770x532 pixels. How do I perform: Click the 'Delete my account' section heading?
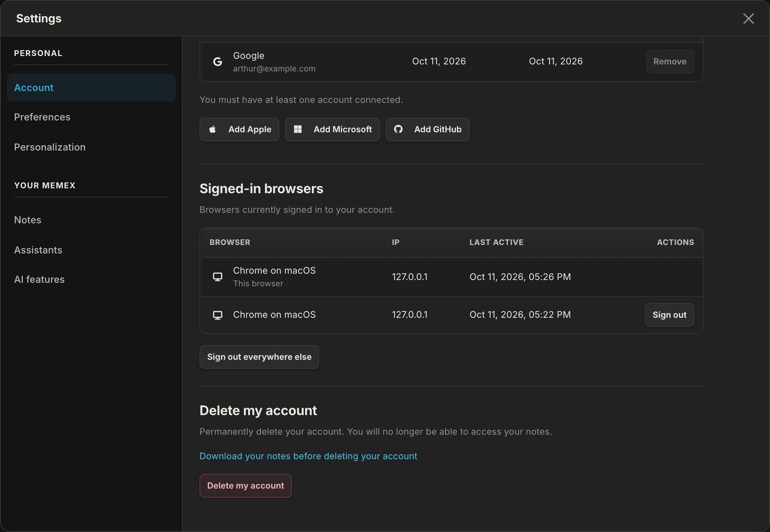coord(258,411)
